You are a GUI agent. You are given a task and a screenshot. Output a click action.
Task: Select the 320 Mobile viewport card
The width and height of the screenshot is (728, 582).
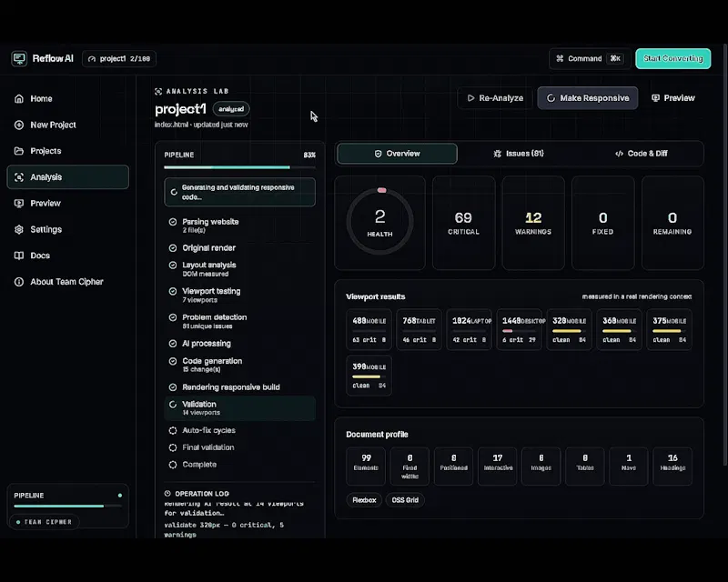(x=570, y=329)
